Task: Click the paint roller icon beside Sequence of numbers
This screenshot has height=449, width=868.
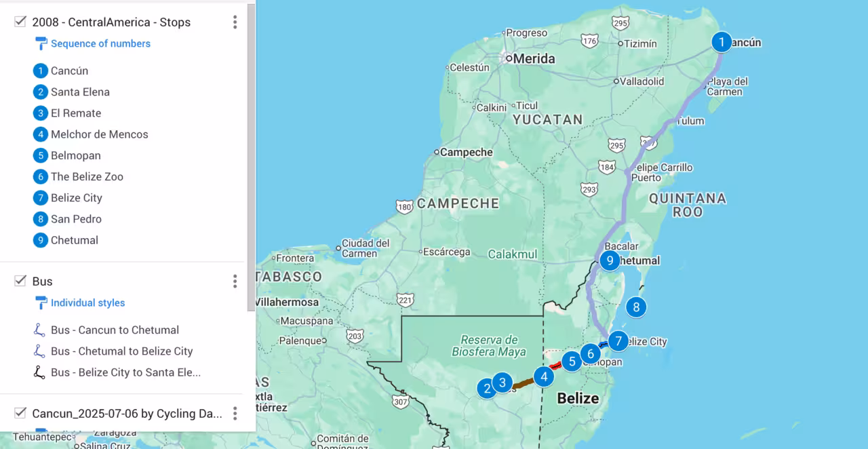Action: 41,43
